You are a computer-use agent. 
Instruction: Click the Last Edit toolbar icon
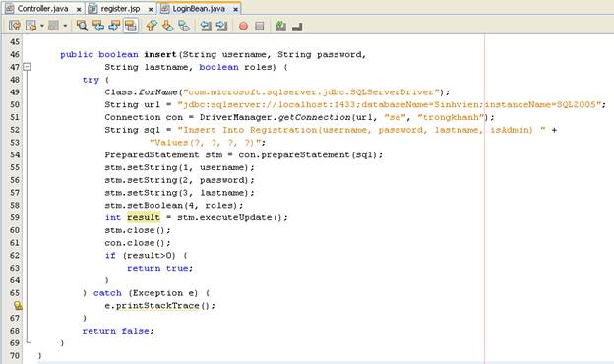15,26
